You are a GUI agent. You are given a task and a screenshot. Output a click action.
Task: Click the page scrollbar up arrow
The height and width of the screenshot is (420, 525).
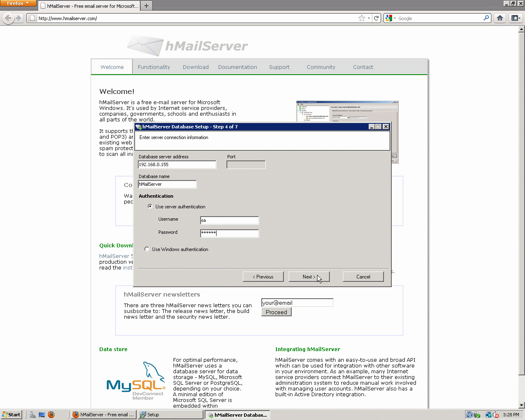tap(522, 29)
